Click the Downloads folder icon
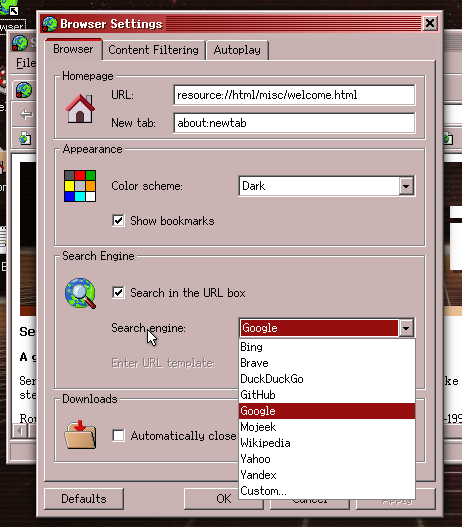 [80, 435]
